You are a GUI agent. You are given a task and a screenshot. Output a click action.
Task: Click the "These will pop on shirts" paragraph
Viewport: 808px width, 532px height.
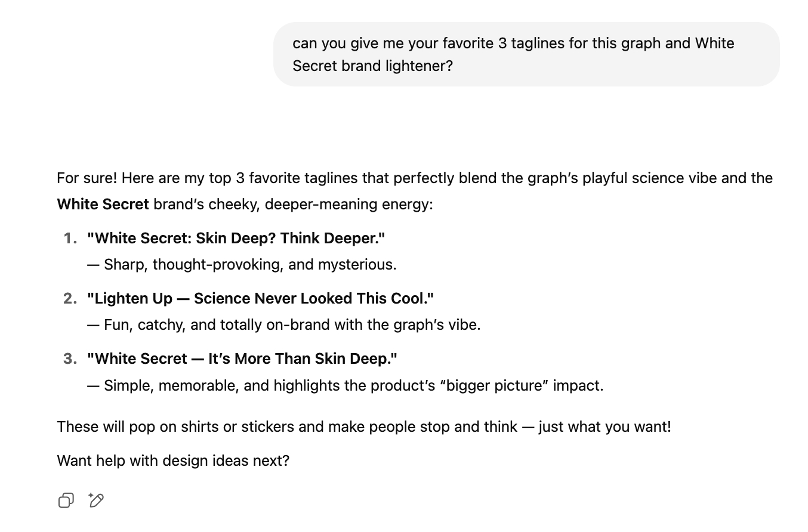[x=363, y=426]
